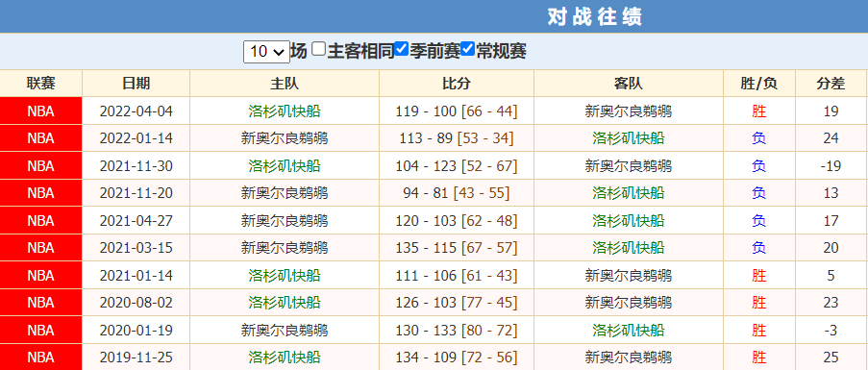Select date 2021-11-20

(x=136, y=193)
